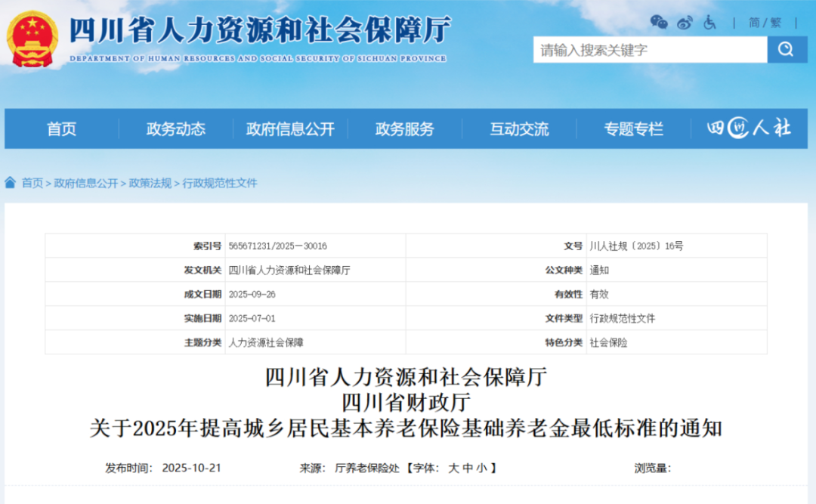Click the Weibo icon
Viewport: 816px width, 504px height.
pos(685,23)
